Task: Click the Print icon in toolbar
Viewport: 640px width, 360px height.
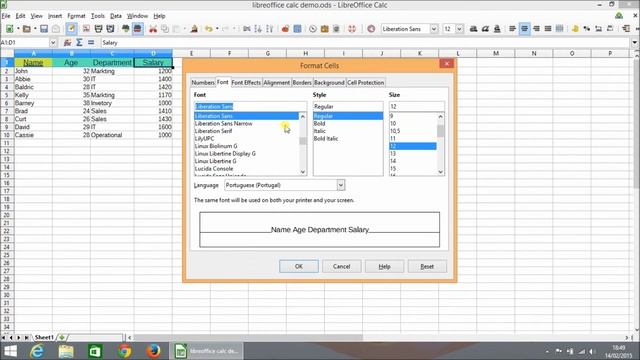Action: pos(98,29)
